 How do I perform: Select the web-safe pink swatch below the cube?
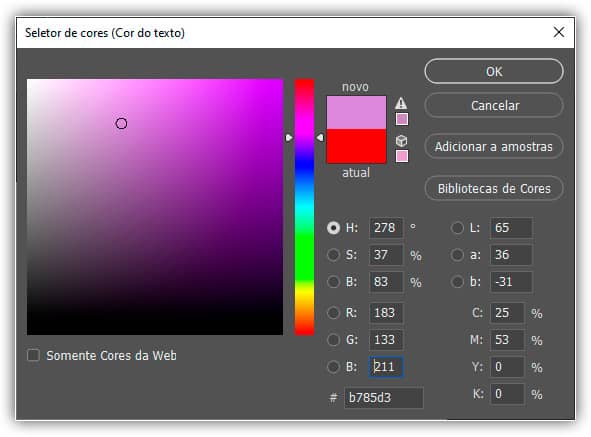402,156
